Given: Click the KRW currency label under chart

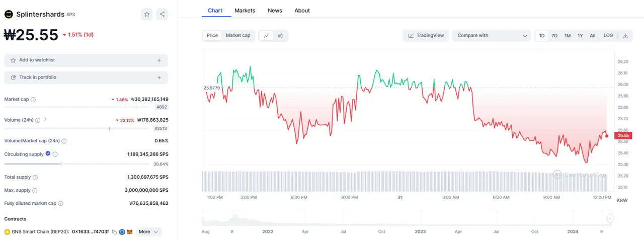Looking at the screenshot, I should (x=622, y=200).
